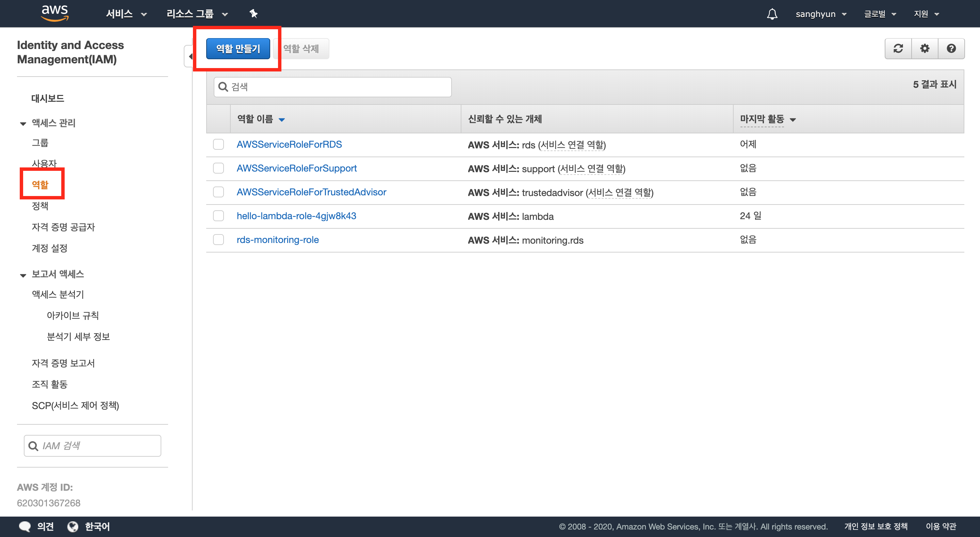Check the AWSServiceRoleForRDS checkbox

pos(218,145)
